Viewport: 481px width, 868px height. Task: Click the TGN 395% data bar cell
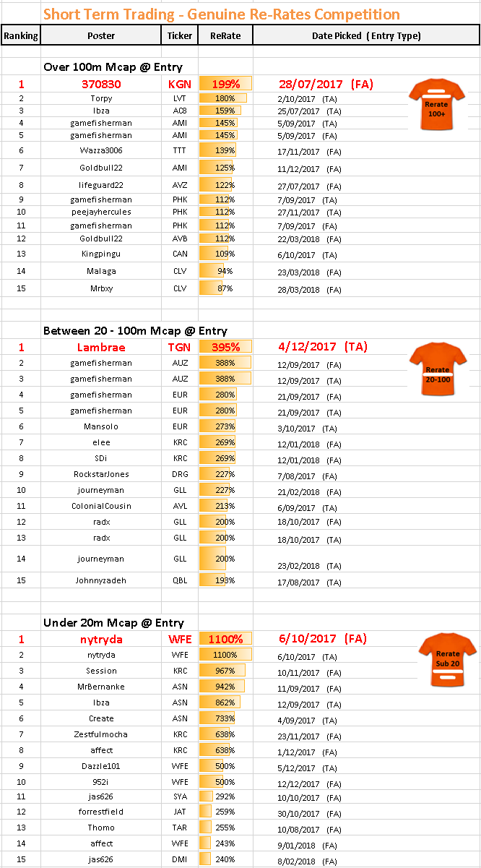(x=225, y=347)
